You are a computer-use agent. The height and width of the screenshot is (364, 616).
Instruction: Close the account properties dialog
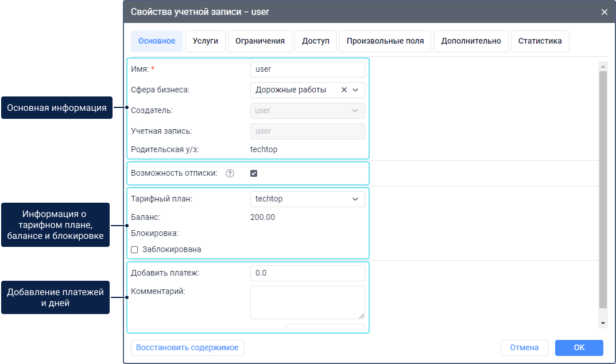pos(604,11)
